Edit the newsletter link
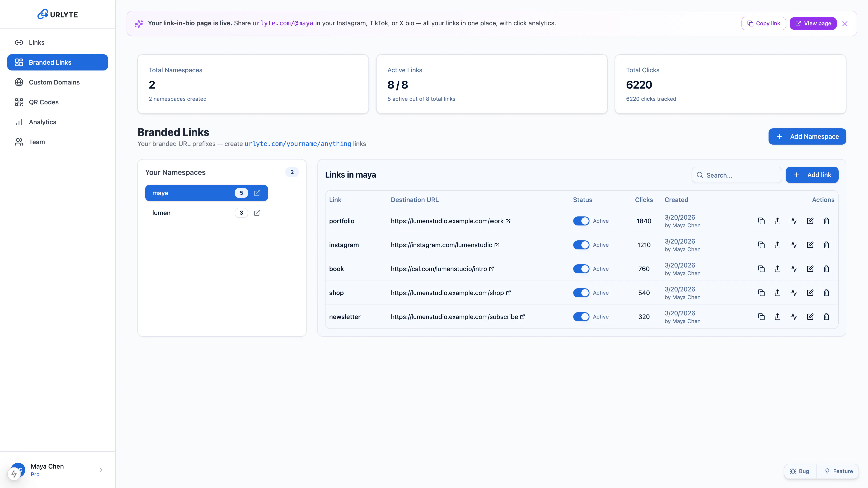The height and width of the screenshot is (488, 868). [810, 317]
